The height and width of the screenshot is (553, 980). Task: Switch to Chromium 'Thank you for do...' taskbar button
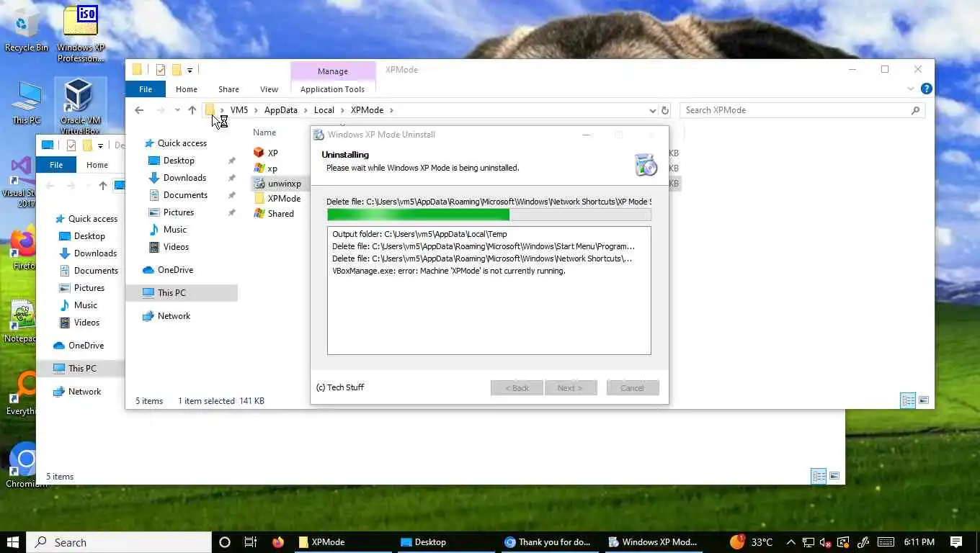(x=551, y=542)
